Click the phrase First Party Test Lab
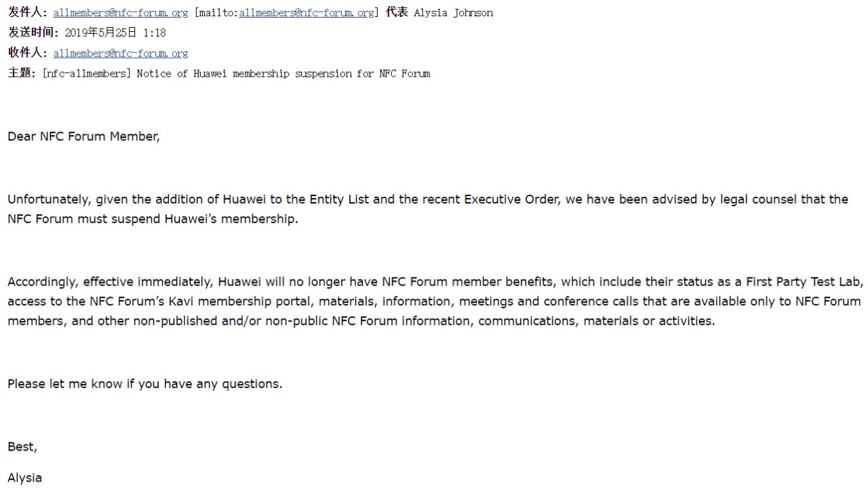 click(804, 282)
